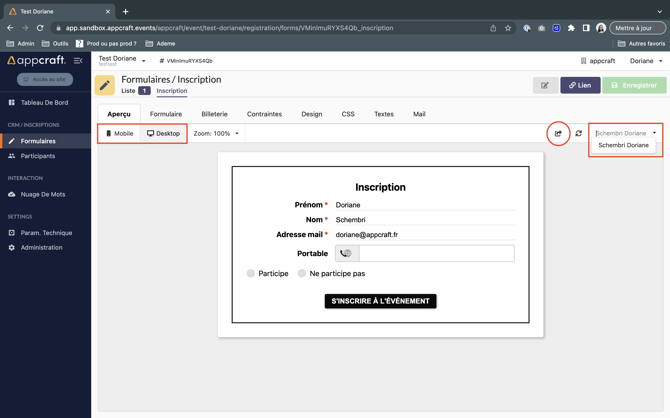The image size is (670, 418).
Task: Open the Design tab
Action: [x=312, y=114]
